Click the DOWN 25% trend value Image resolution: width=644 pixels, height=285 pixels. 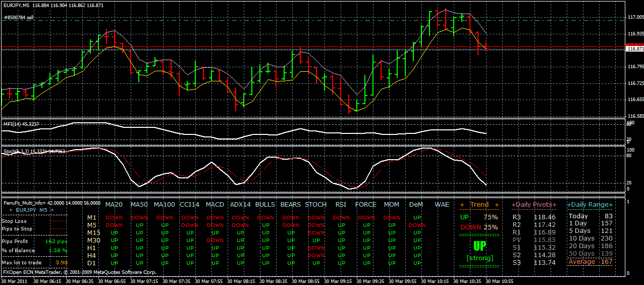[x=479, y=227]
